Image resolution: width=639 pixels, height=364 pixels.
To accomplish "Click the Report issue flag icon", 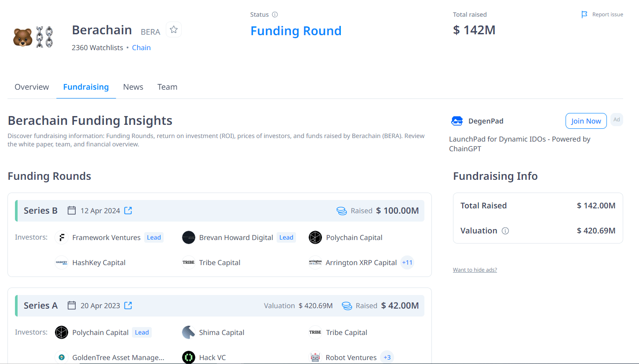I will (x=584, y=15).
